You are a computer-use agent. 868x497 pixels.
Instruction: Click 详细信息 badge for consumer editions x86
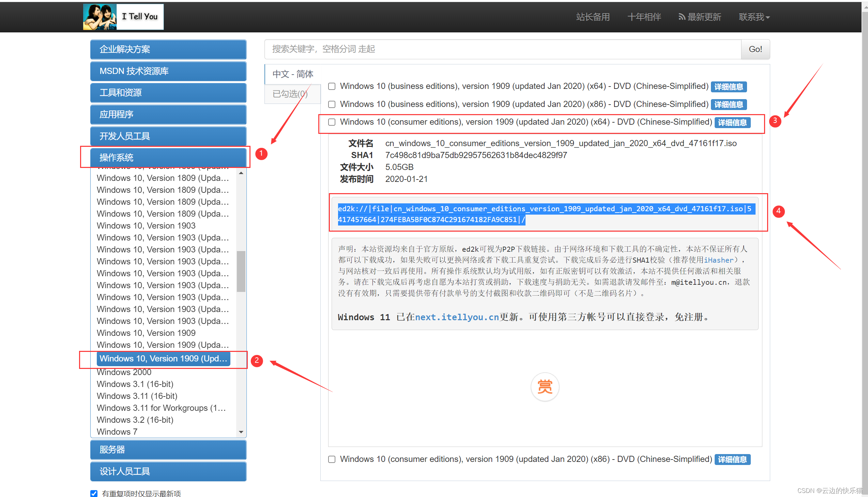pyautogui.click(x=732, y=460)
